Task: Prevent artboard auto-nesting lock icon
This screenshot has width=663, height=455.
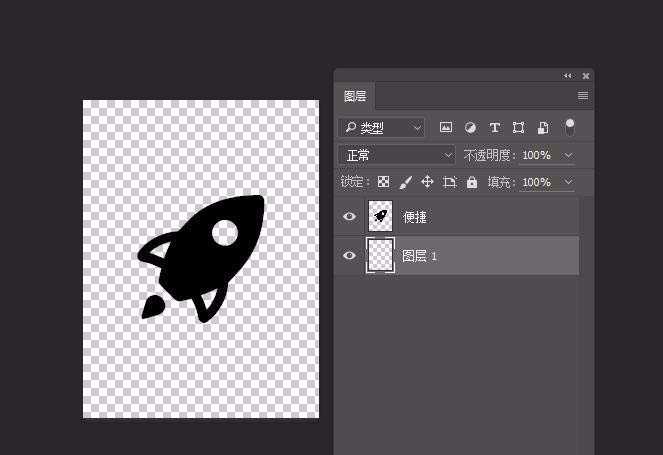Action: pyautogui.click(x=450, y=182)
